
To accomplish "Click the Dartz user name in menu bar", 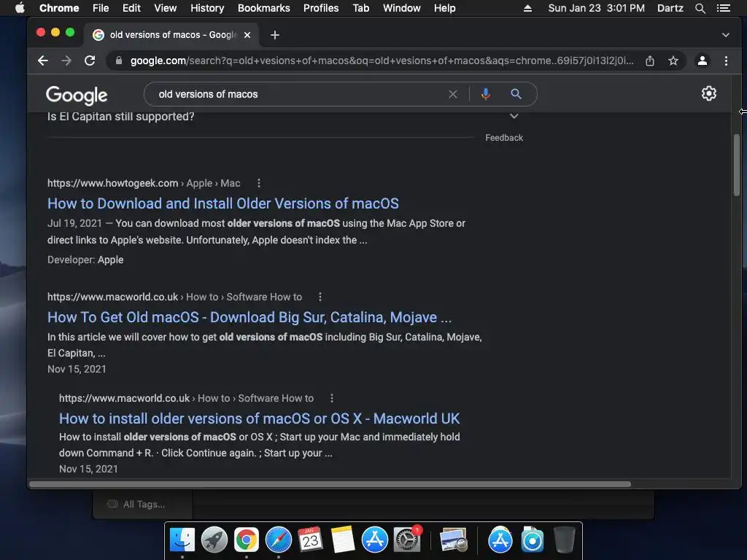I will coord(670,8).
